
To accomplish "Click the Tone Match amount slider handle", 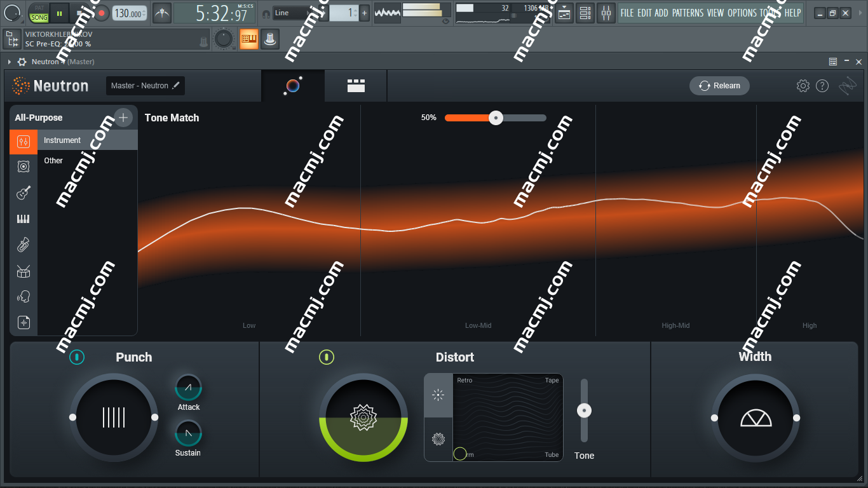I will [x=496, y=118].
